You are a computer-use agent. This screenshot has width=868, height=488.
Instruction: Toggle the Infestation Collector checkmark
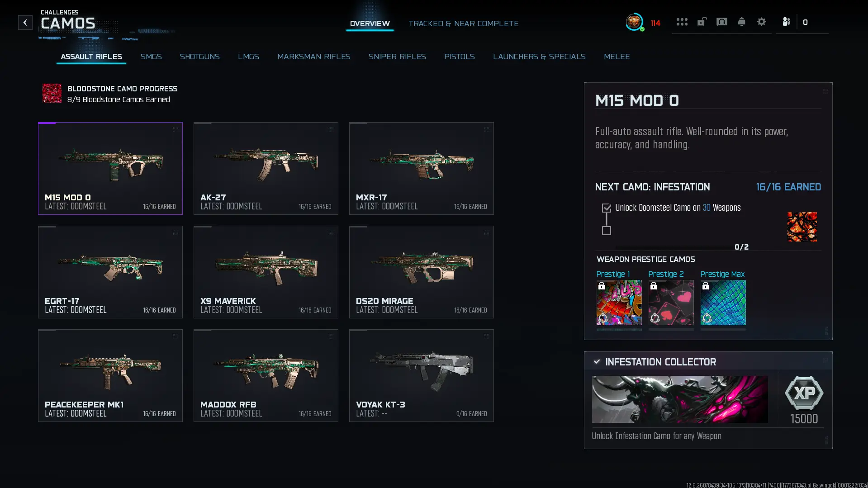597,362
